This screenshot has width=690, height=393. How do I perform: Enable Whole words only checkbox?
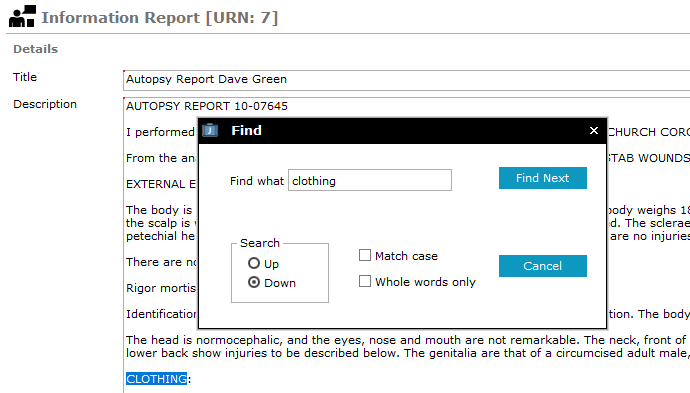pos(365,281)
